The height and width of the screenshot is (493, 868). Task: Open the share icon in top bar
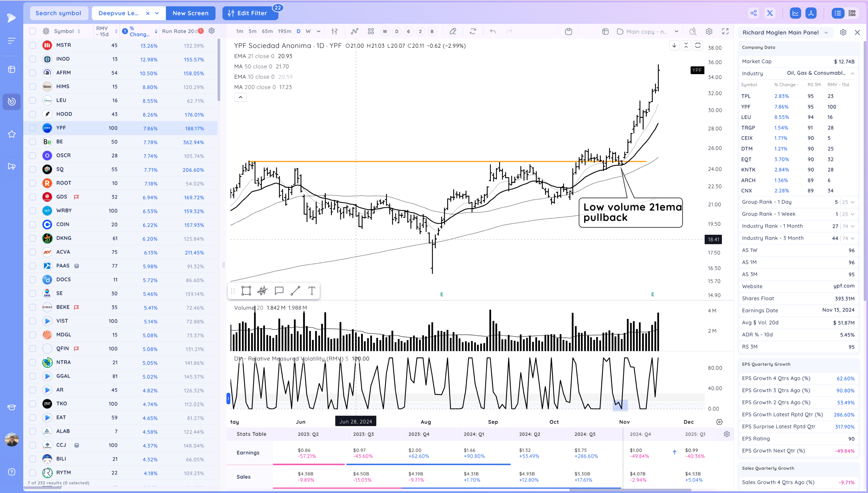point(753,13)
